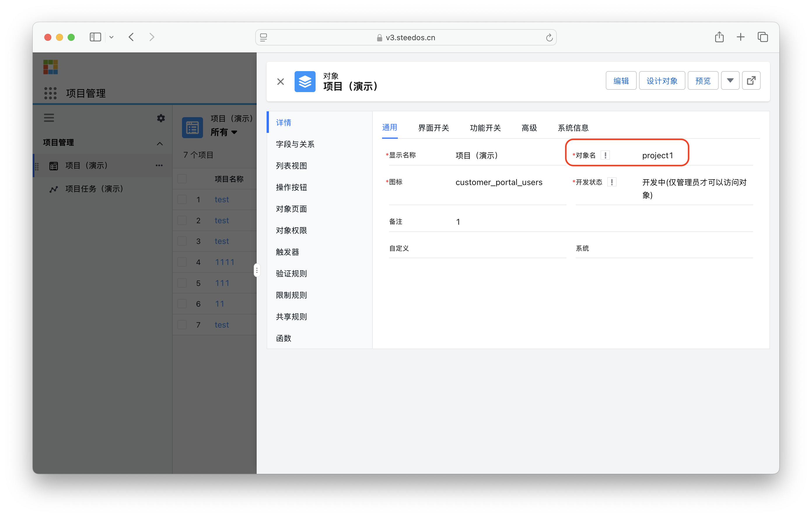Open the 11 record link in row 6
This screenshot has height=517, width=812.
[x=220, y=304]
